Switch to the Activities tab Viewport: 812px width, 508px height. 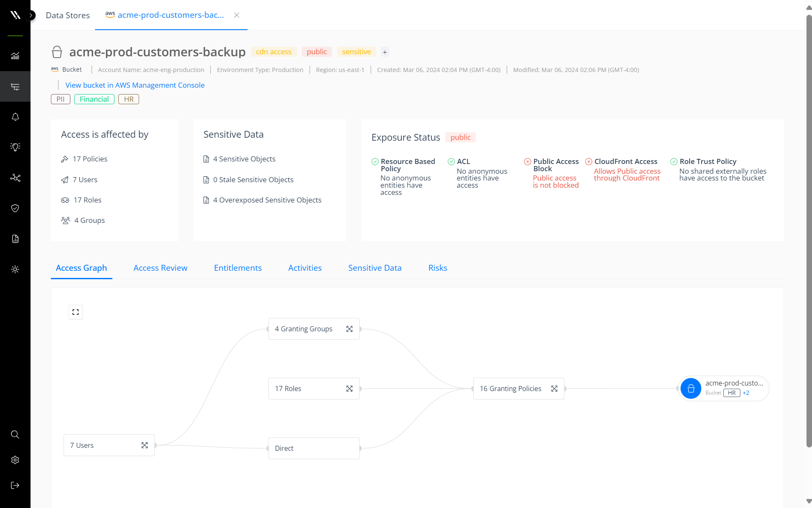tap(305, 268)
